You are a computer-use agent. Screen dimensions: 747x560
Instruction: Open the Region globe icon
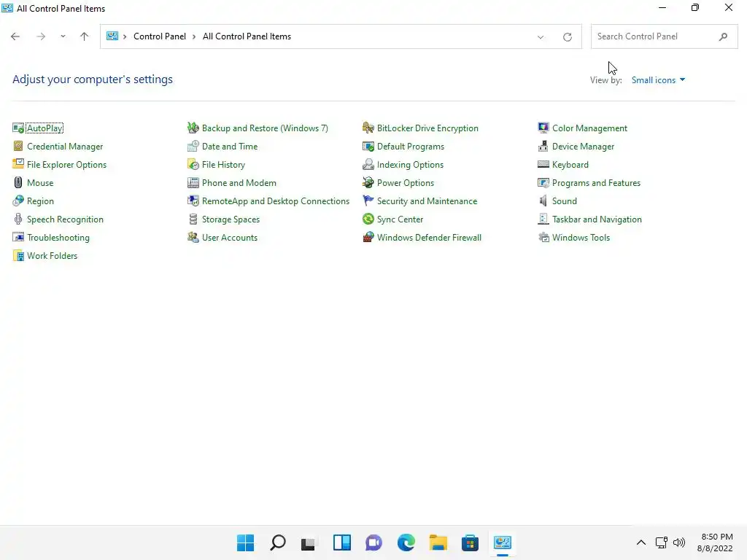click(18, 201)
